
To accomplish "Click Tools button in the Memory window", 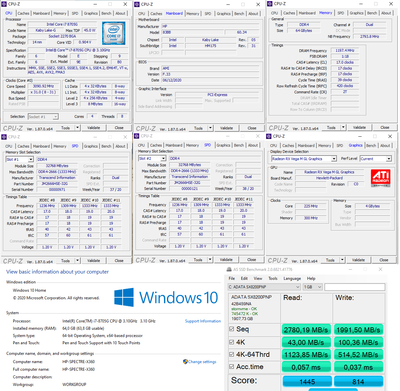I will (331, 127).
